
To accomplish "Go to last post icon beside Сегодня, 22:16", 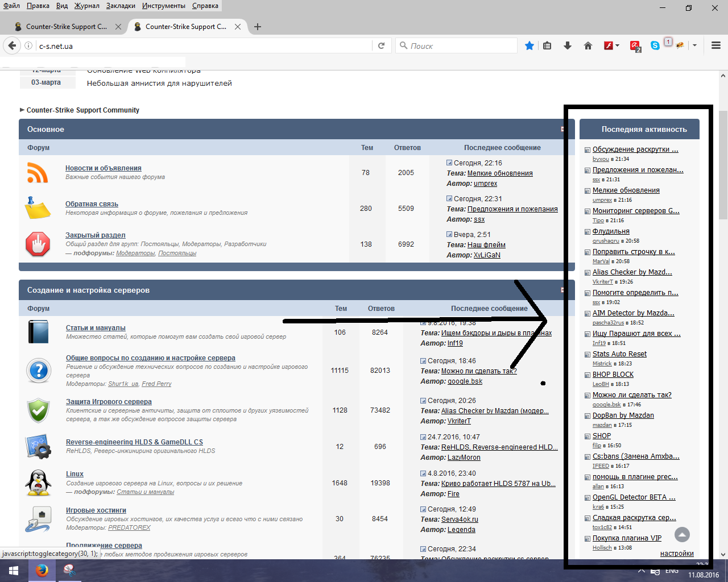I will click(x=449, y=163).
